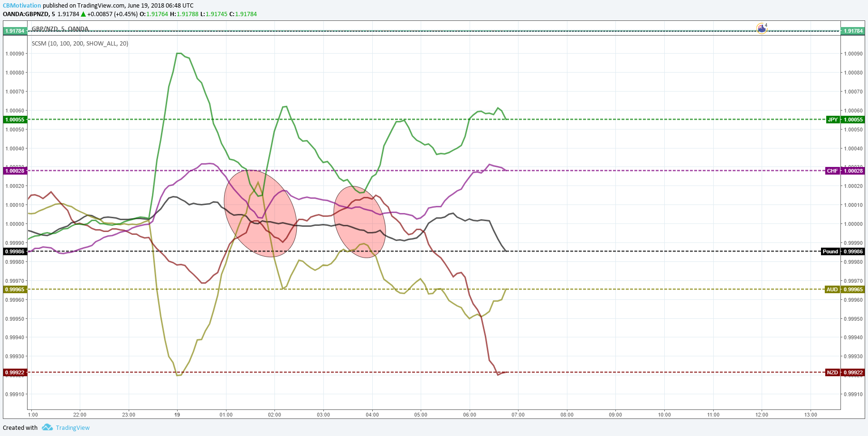Open the CBMotivation author link
The image size is (868, 436).
point(22,6)
